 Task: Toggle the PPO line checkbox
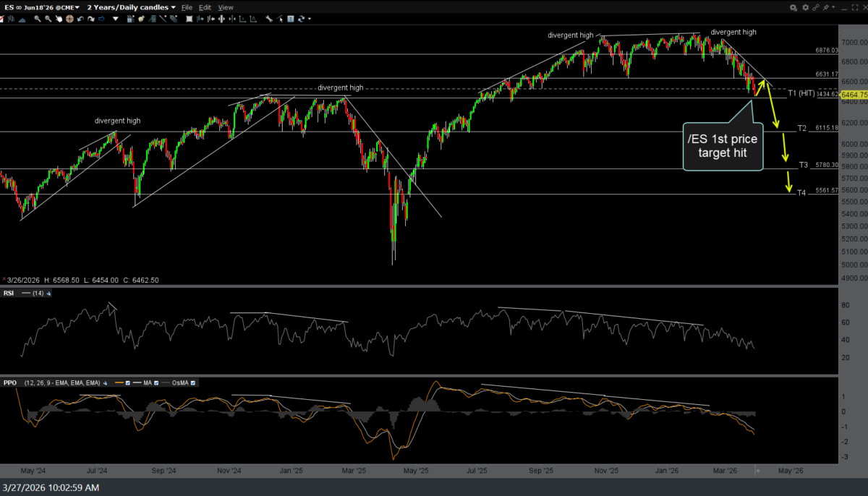(128, 383)
